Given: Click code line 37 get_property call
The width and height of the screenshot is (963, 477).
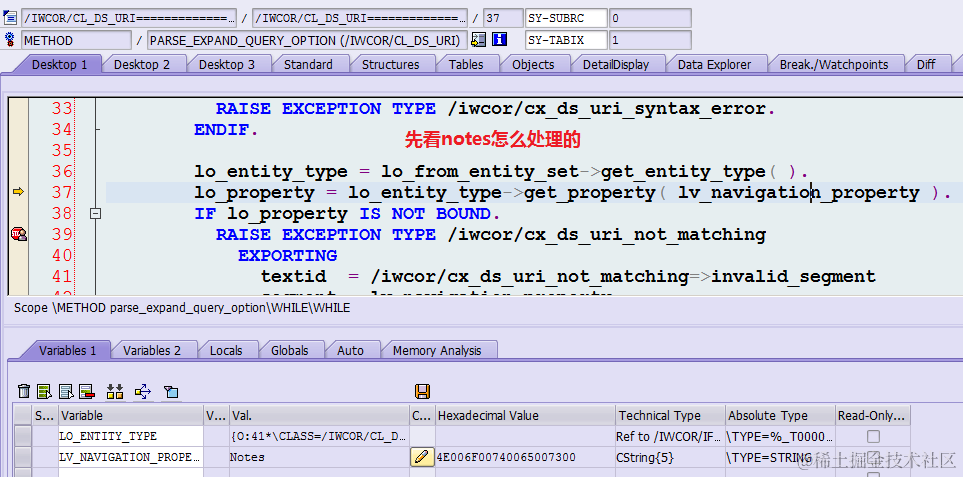Looking at the screenshot, I should click(x=572, y=192).
